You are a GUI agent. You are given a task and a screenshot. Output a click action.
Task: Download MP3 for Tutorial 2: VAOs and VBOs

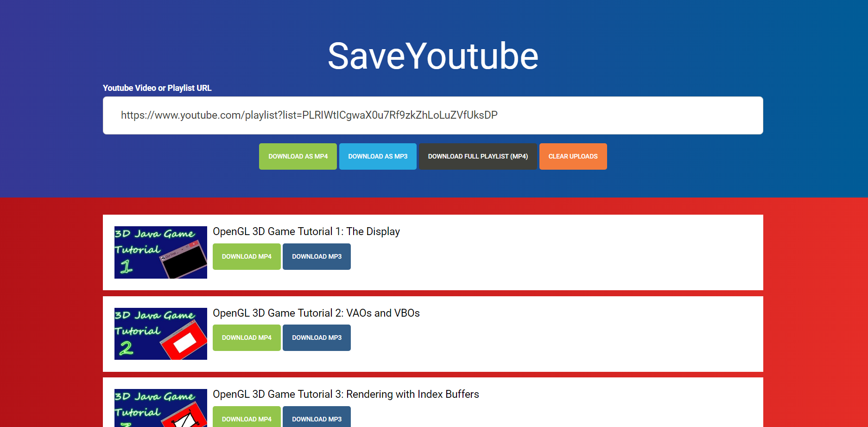317,338
